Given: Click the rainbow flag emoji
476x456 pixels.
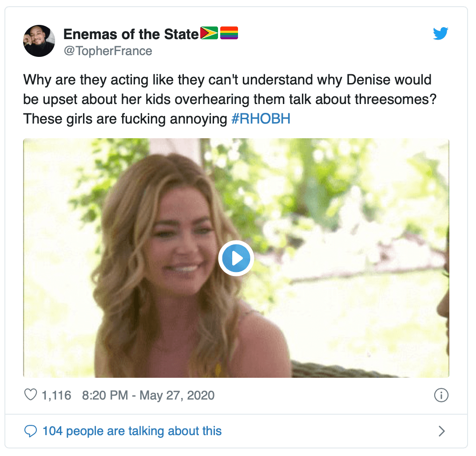Looking at the screenshot, I should [229, 33].
